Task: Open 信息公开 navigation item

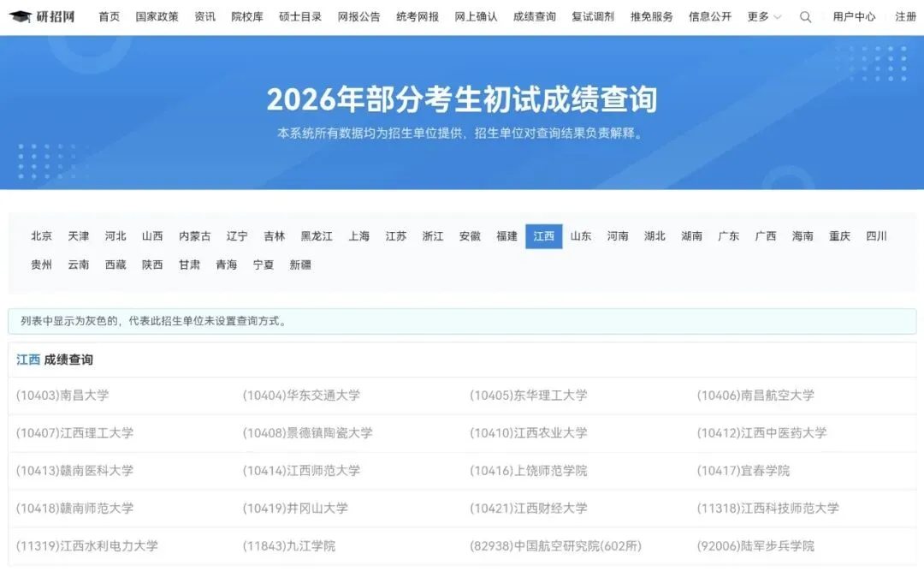Action: coord(710,16)
